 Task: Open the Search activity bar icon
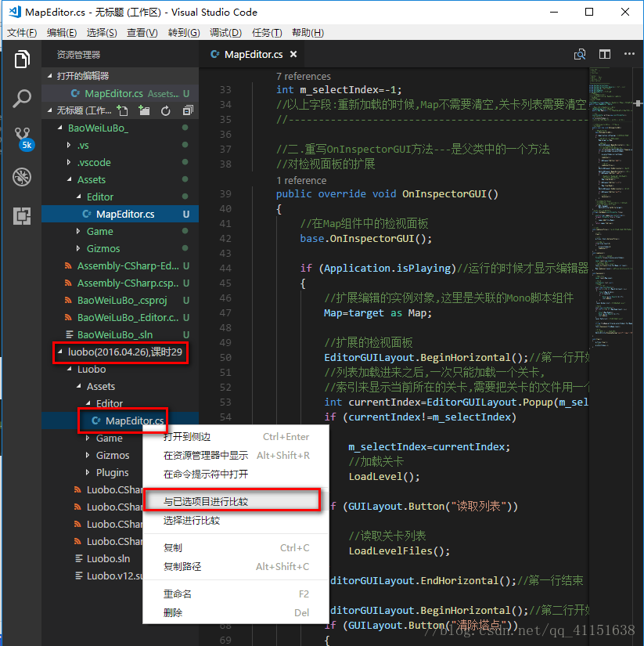pyautogui.click(x=22, y=99)
